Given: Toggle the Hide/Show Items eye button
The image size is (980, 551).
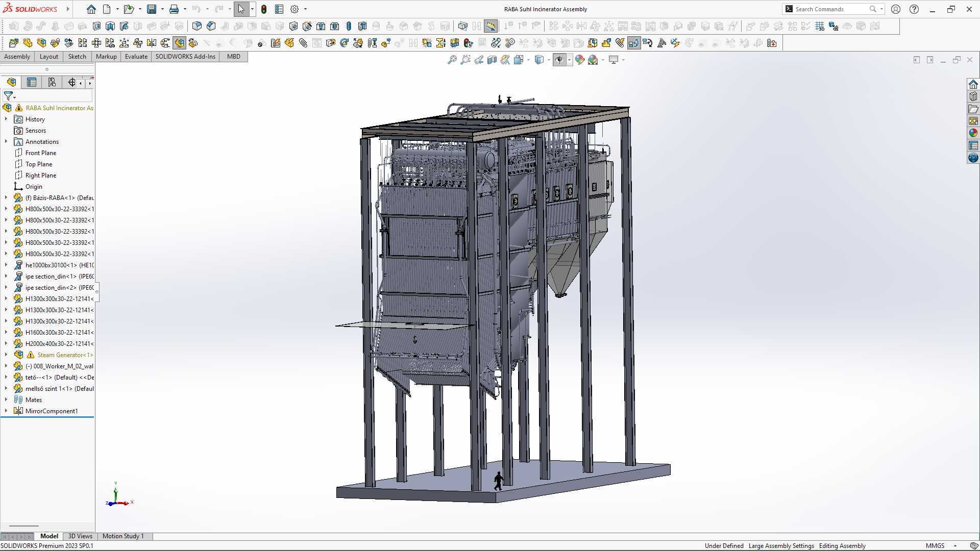Looking at the screenshot, I should click(x=559, y=60).
